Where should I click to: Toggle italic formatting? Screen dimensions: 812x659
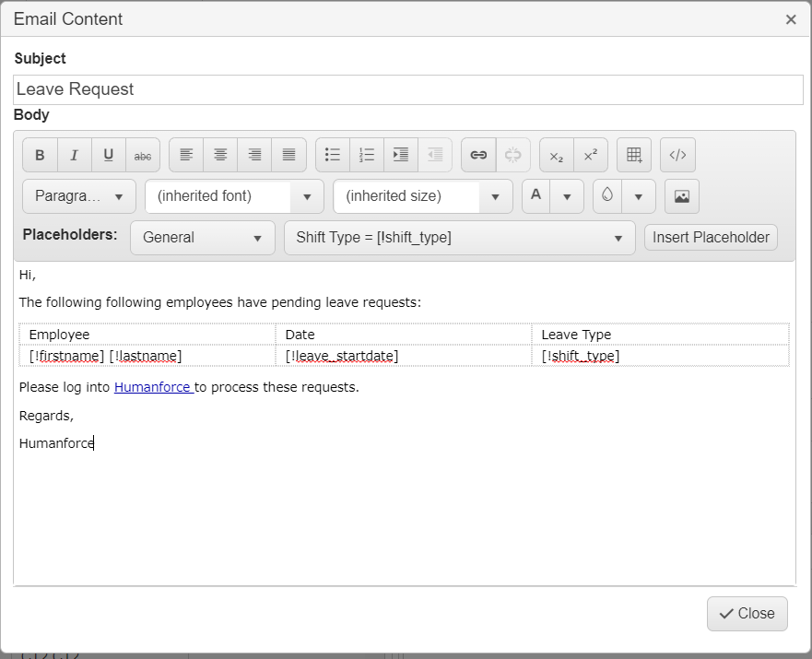coord(74,155)
